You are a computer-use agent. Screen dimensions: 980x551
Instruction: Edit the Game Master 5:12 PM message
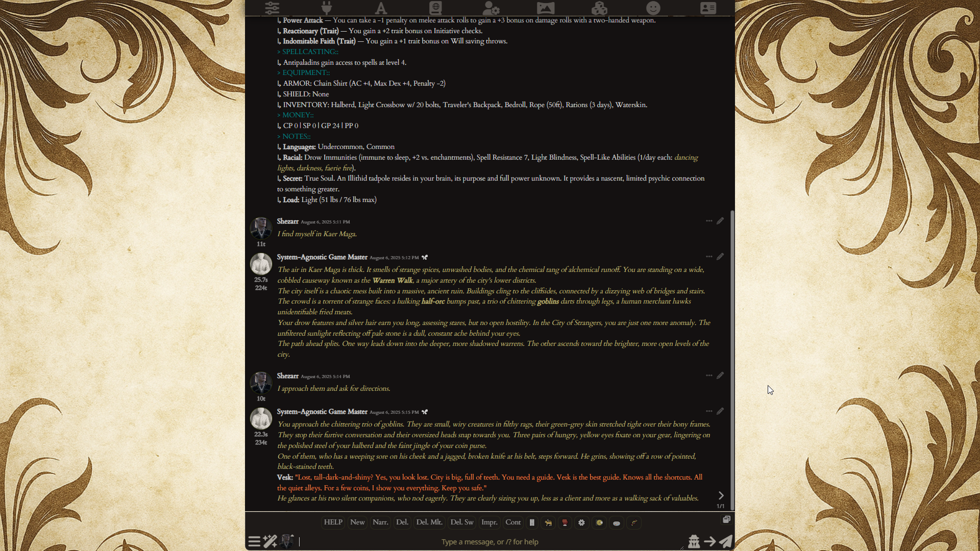pos(720,257)
